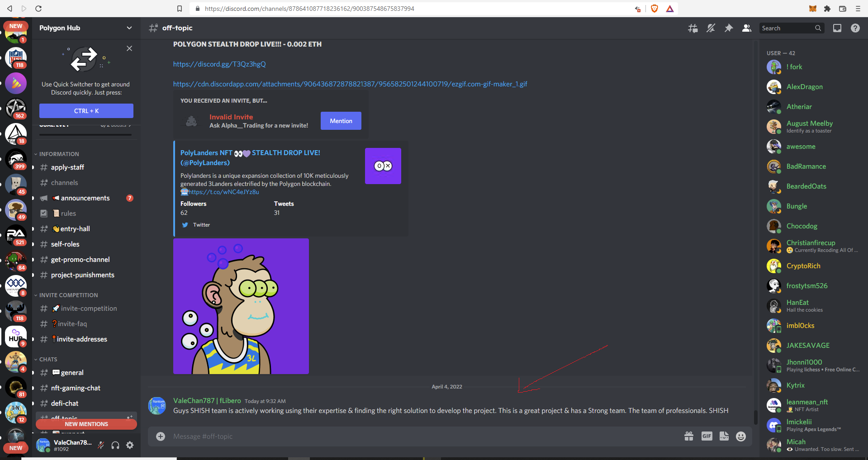Open the gift Nitro icon

pos(689,436)
